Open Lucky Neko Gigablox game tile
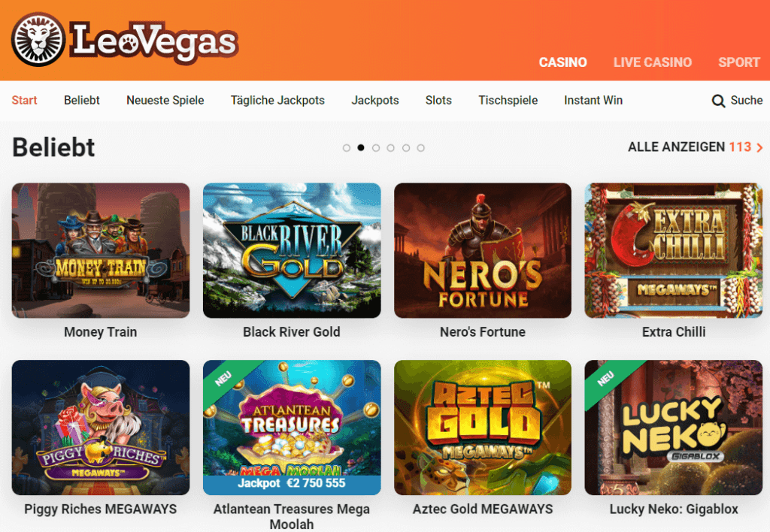This screenshot has height=532, width=770. click(x=673, y=428)
